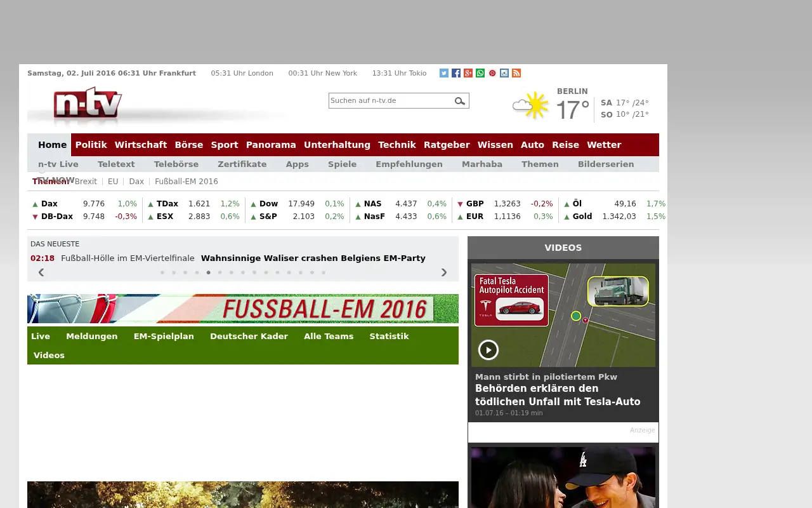This screenshot has width=812, height=508.
Task: Open the Fußball-EM 2016 topic link
Action: pyautogui.click(x=187, y=182)
